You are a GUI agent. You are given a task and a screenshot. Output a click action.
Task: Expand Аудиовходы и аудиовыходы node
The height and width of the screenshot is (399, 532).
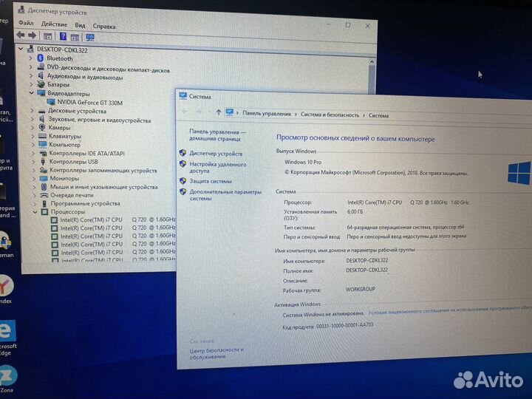(31, 75)
